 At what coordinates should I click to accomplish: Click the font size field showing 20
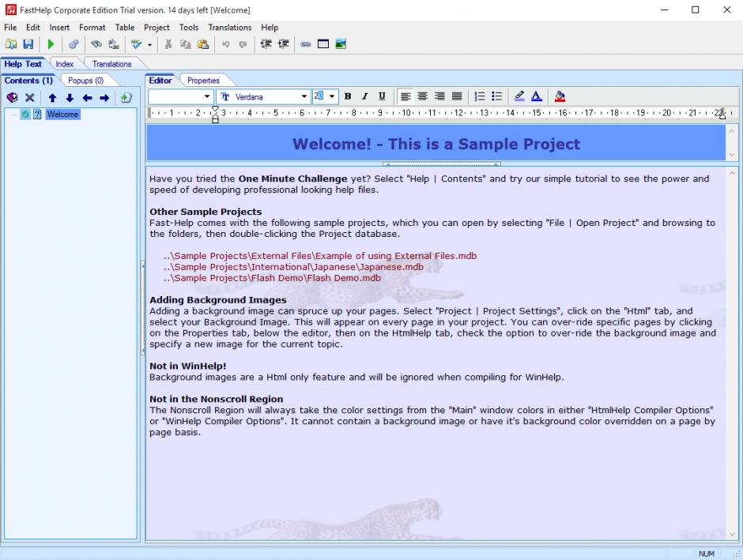coord(319,96)
